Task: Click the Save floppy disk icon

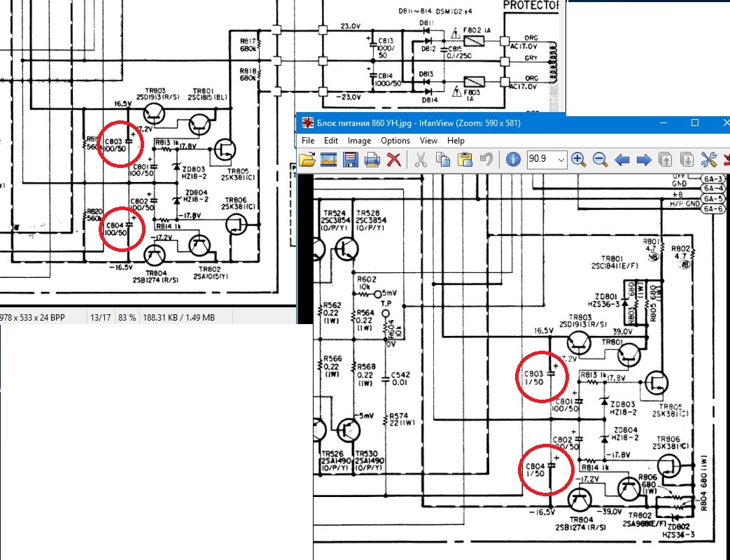Action: pyautogui.click(x=350, y=160)
